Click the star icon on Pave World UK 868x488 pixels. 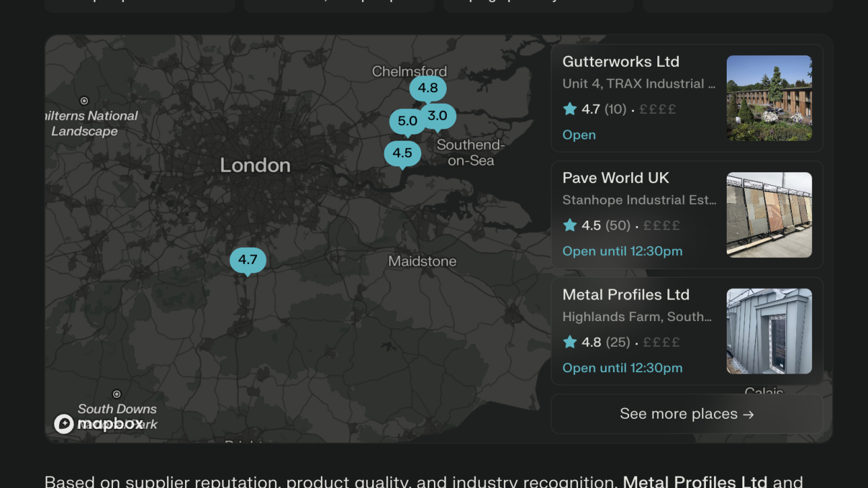click(x=570, y=225)
